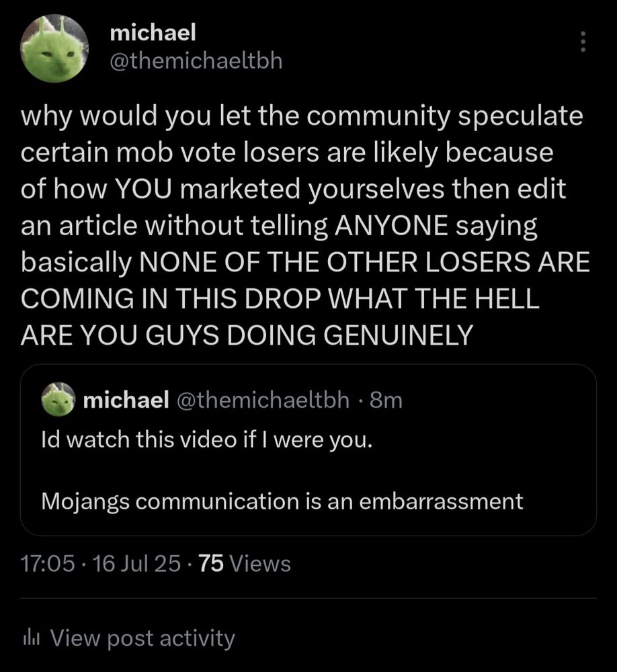The width and height of the screenshot is (617, 672).
Task: Click the bar chart analytics icon
Action: tap(30, 638)
